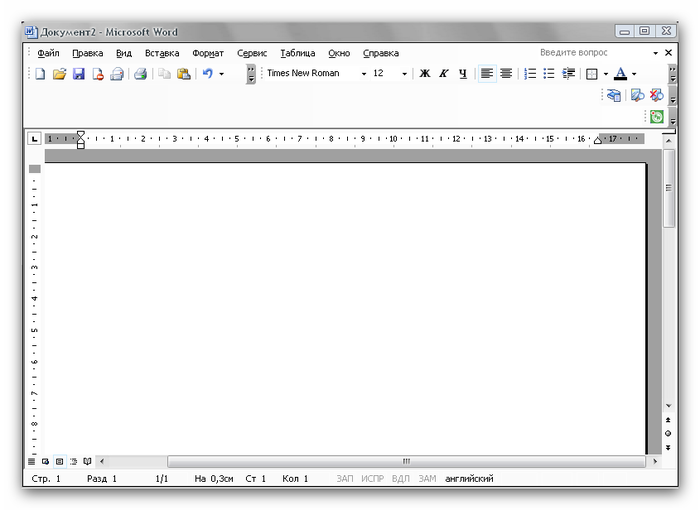The image size is (700, 510).
Task: Print the document with the printer icon
Action: [x=141, y=74]
